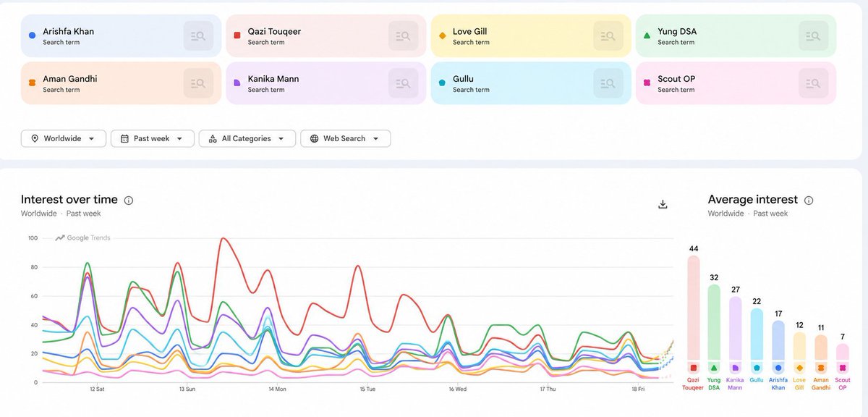Open the All Categories dropdown
The image size is (868, 417).
click(x=247, y=138)
